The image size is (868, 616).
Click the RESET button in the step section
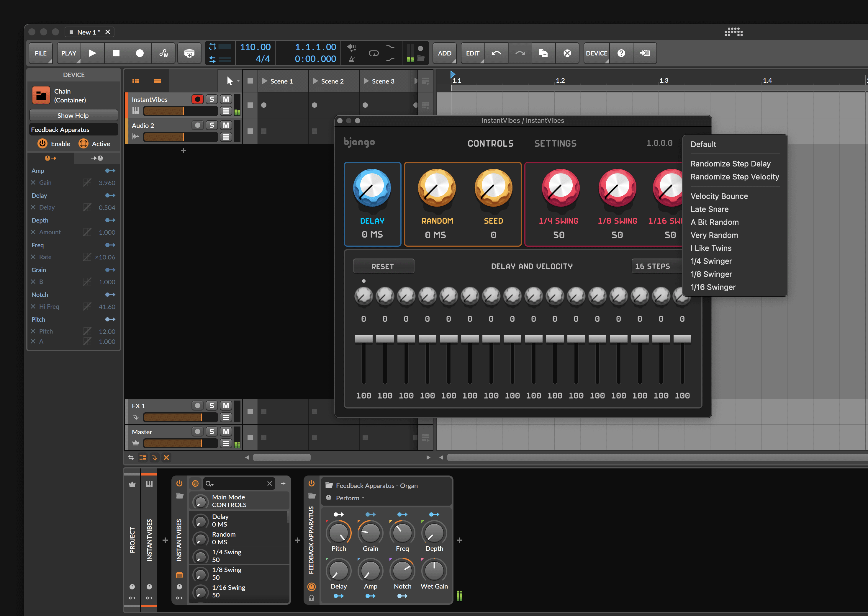(383, 266)
